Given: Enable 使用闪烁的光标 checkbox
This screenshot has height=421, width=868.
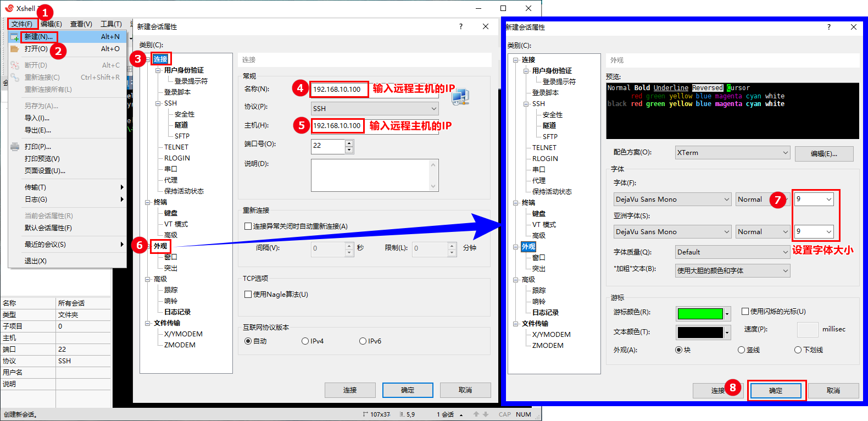Looking at the screenshot, I should pos(745,312).
